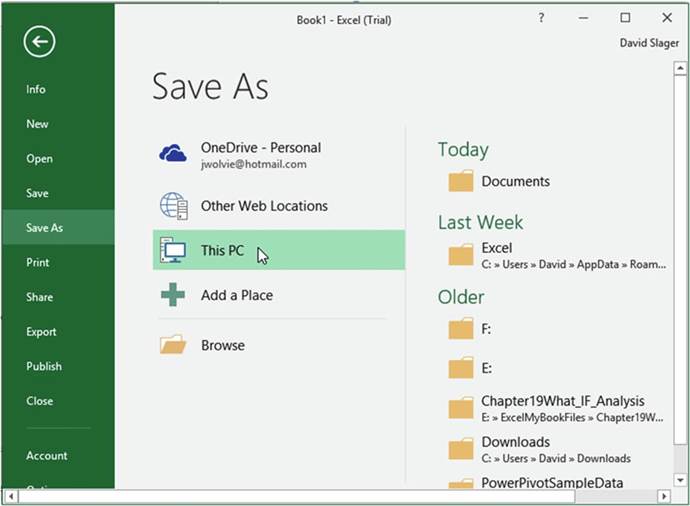
Task: Click the horizontal scrollbar right arrow
Action: pyautogui.click(x=662, y=496)
